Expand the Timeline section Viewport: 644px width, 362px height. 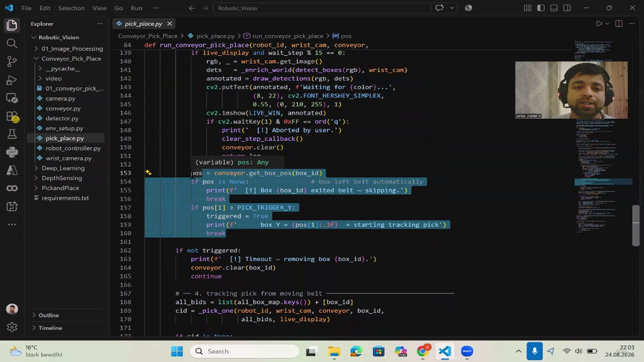(x=50, y=328)
